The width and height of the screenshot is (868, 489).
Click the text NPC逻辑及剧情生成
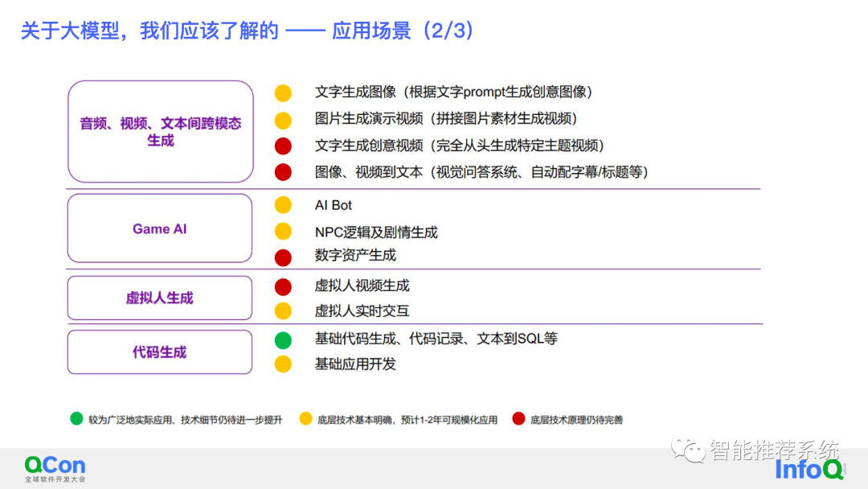(376, 232)
